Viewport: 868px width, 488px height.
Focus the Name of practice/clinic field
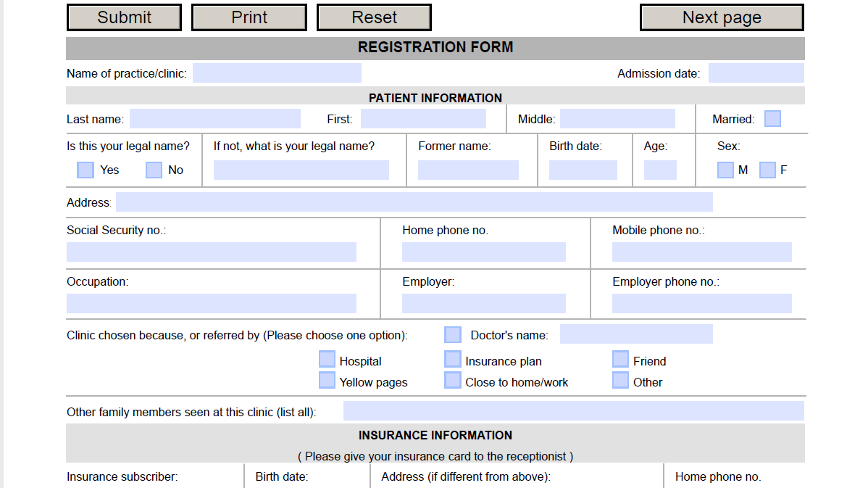277,73
